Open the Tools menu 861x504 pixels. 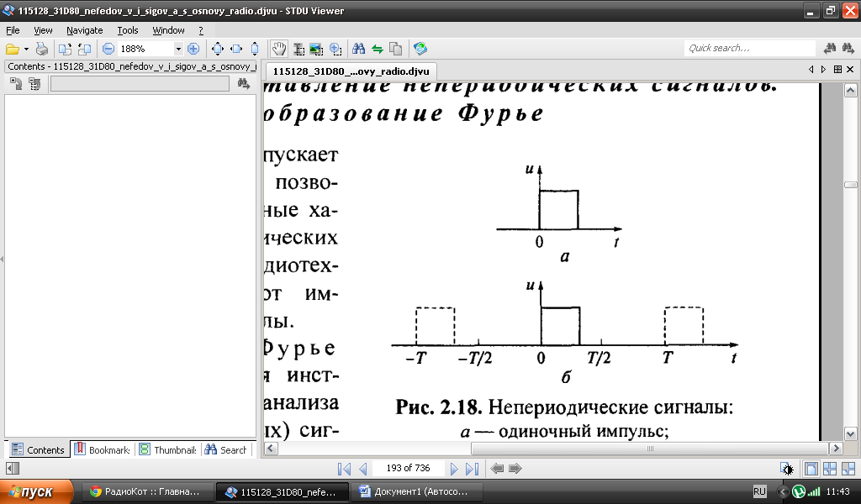tap(128, 30)
